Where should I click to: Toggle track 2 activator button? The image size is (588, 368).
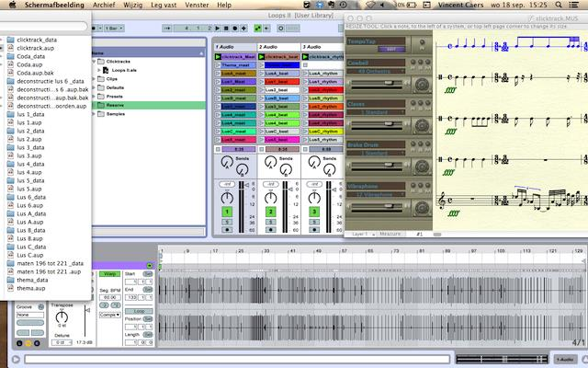[x=271, y=213]
